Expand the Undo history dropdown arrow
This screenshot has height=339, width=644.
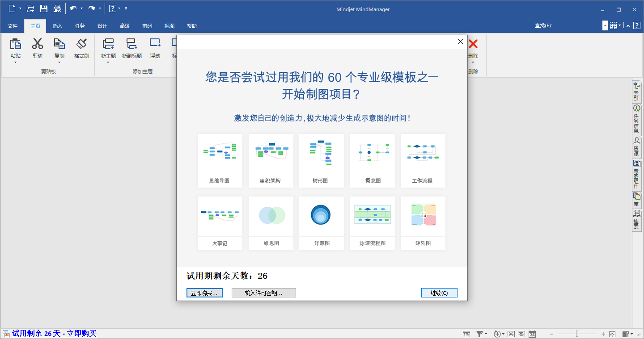[81, 8]
